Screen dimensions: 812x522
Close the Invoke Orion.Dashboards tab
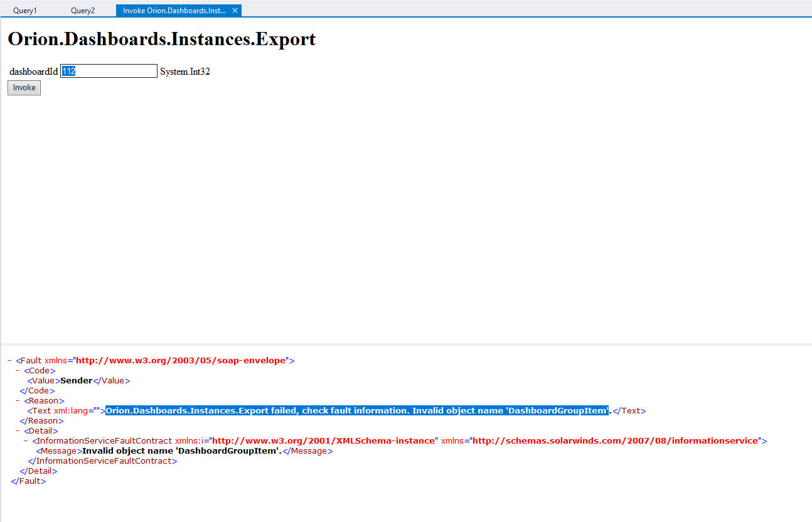[235, 11]
